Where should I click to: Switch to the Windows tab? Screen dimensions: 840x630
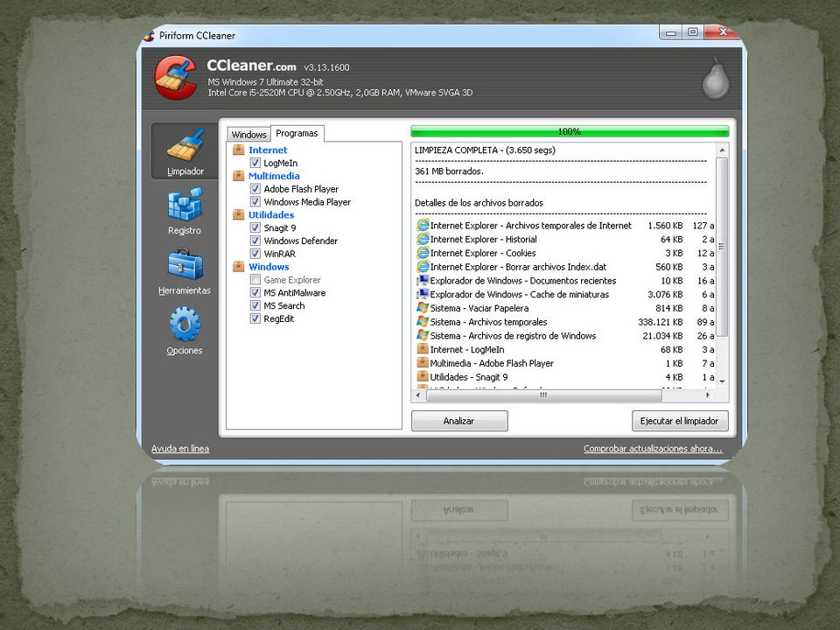(248, 135)
